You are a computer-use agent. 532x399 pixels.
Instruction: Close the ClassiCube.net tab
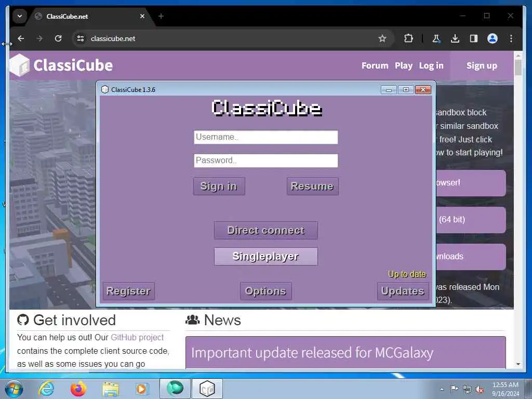tap(142, 16)
